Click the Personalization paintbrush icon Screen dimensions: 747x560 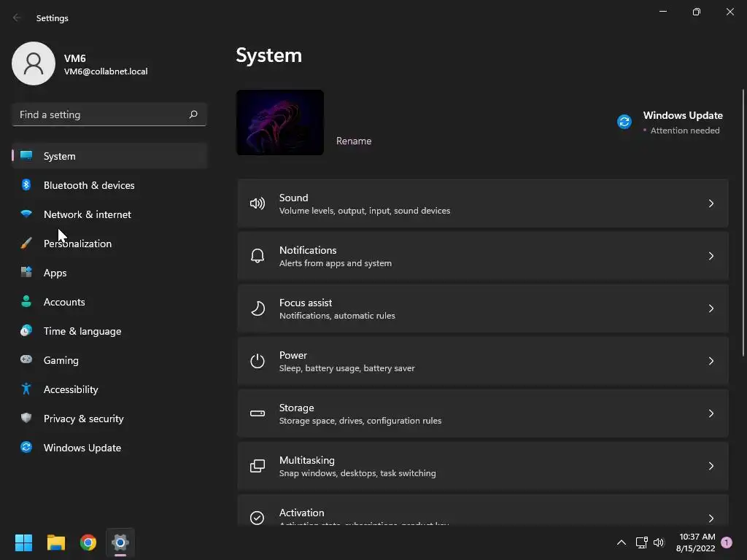pyautogui.click(x=26, y=244)
